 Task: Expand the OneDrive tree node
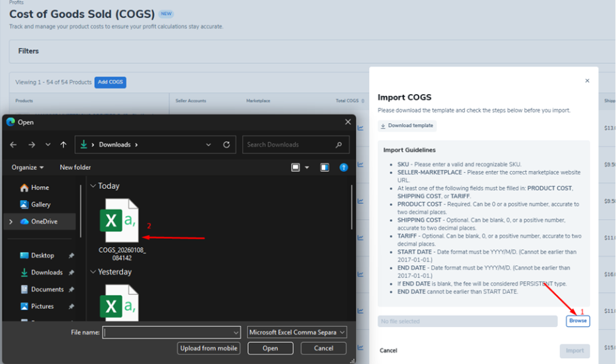pyautogui.click(x=11, y=222)
